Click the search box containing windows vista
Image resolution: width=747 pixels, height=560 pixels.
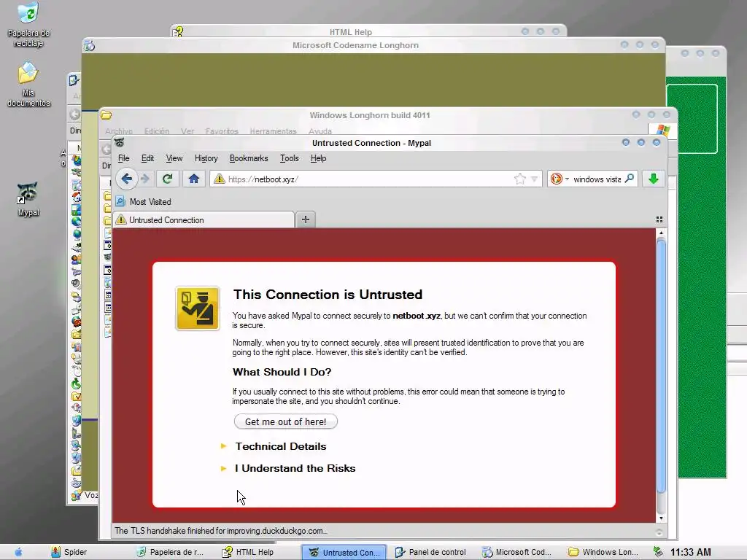pyautogui.click(x=597, y=179)
